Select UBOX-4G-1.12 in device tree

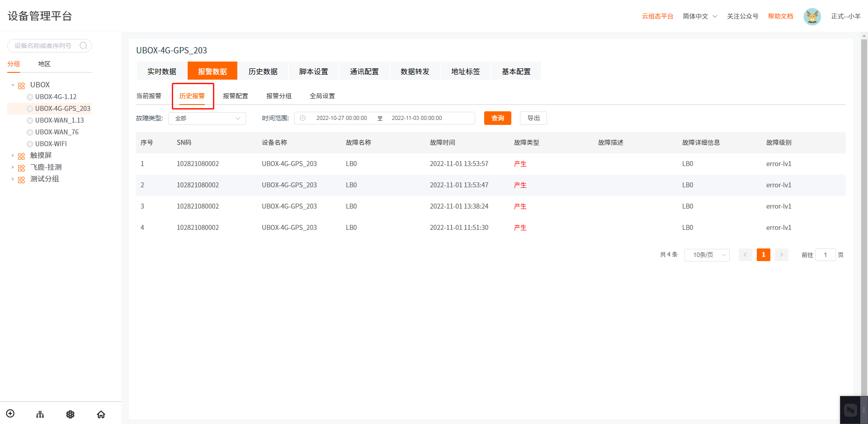(56, 97)
